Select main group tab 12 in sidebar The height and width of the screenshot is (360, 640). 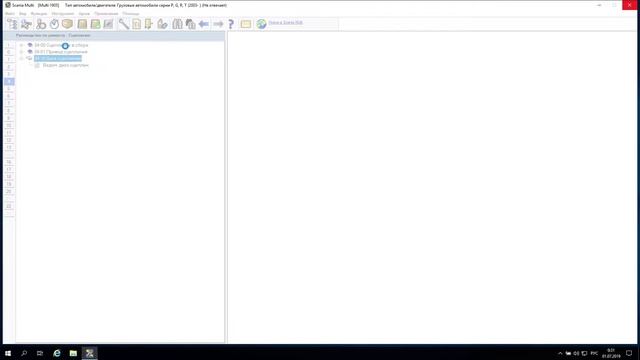(x=9, y=140)
